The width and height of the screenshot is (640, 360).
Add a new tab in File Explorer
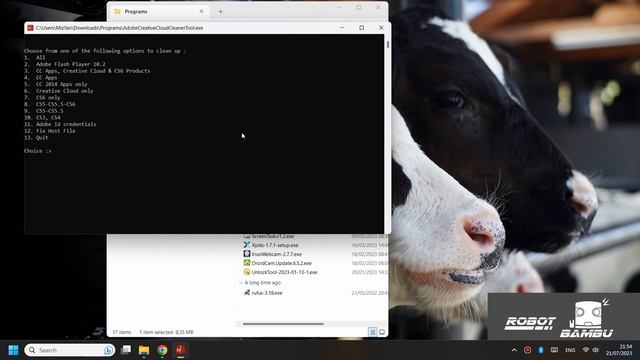pyautogui.click(x=220, y=12)
